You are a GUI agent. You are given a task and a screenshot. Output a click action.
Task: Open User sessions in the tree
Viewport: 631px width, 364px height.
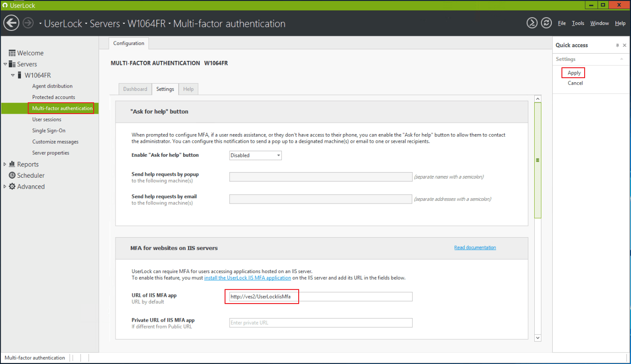(46, 120)
